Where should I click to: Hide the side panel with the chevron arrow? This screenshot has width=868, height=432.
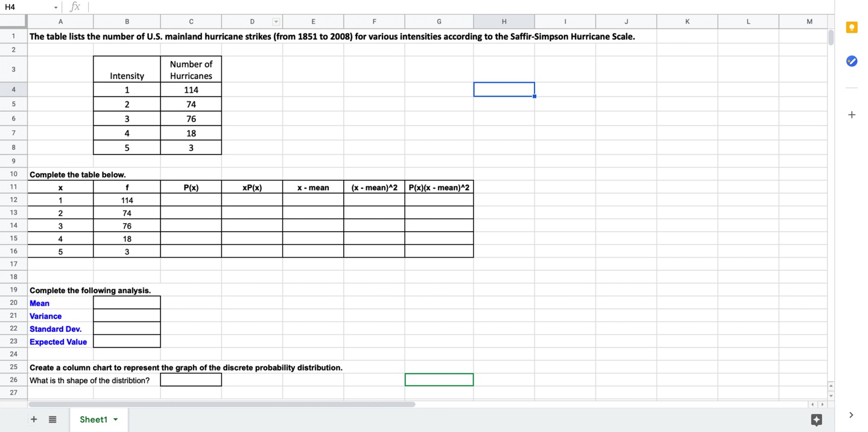pos(851,415)
